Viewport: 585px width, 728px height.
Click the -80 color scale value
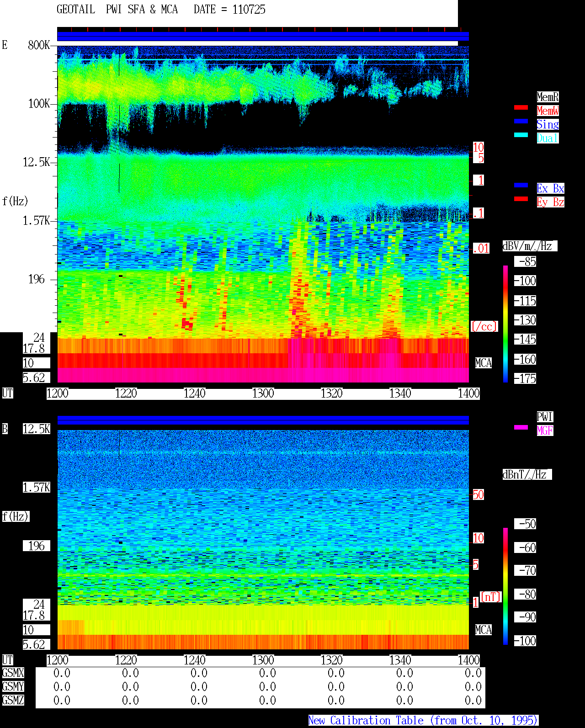pos(525,594)
